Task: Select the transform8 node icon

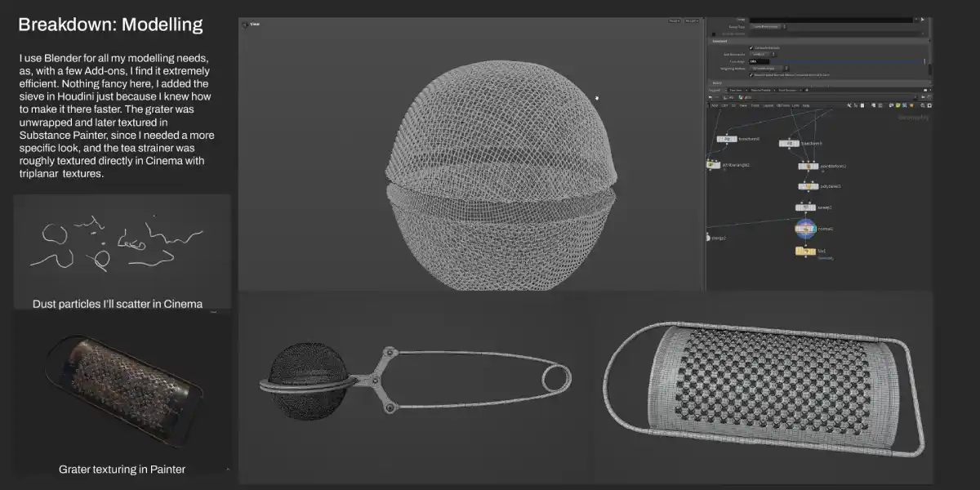Action: (x=726, y=140)
